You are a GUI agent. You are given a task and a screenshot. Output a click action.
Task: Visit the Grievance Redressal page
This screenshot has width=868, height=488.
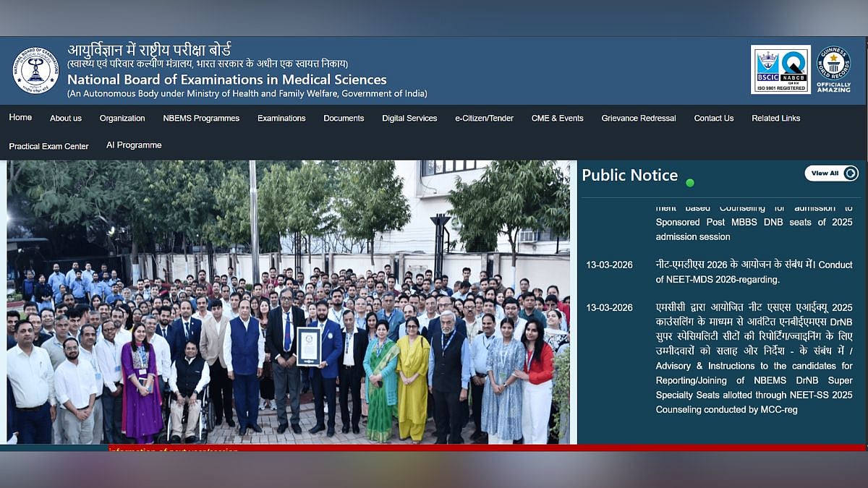639,118
